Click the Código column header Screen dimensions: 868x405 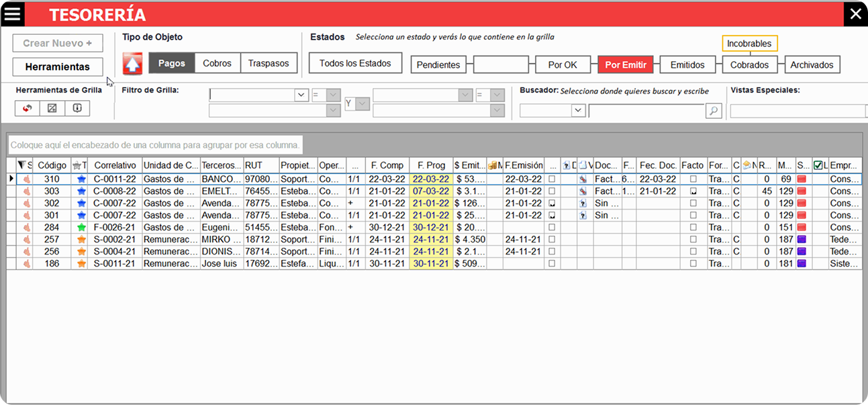(x=52, y=165)
